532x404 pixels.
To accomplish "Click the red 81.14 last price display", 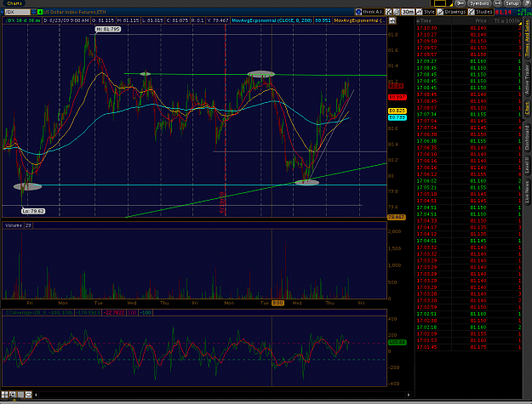I will pos(503,12).
